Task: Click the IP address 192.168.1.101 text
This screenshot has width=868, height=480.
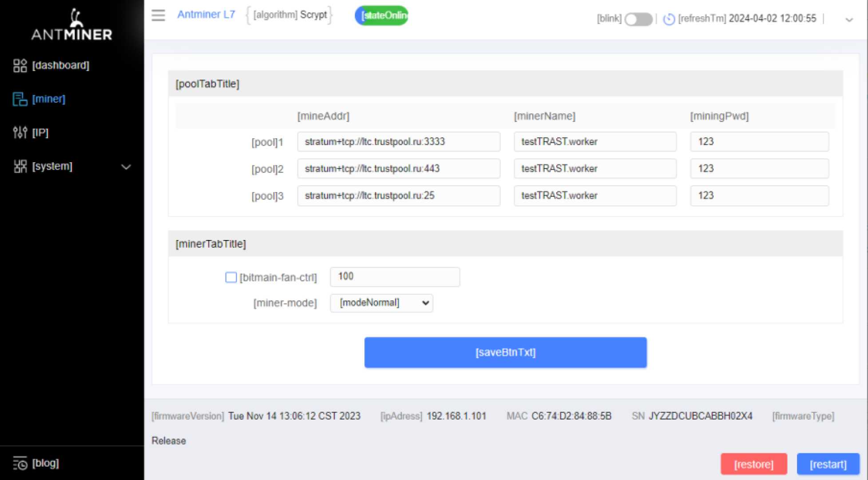Action: [456, 416]
